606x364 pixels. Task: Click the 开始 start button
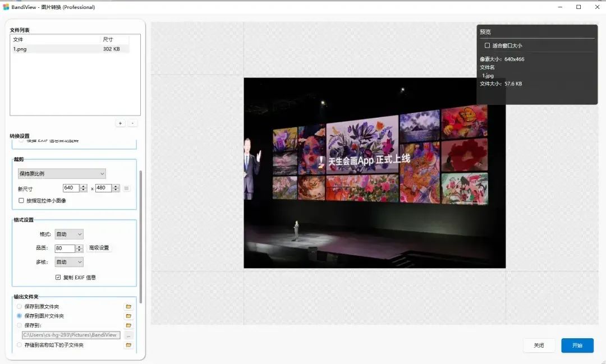pos(577,345)
